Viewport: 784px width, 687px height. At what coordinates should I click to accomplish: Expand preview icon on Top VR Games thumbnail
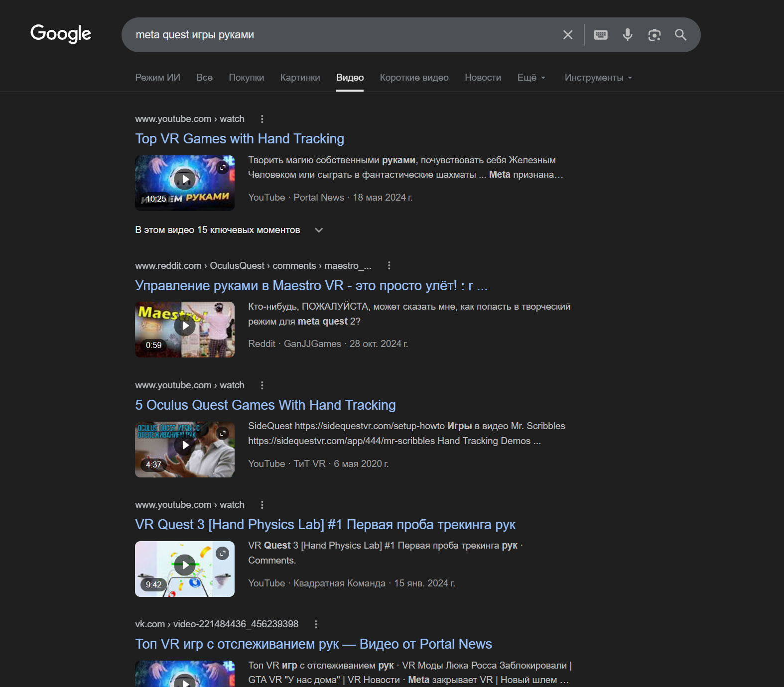click(x=223, y=167)
